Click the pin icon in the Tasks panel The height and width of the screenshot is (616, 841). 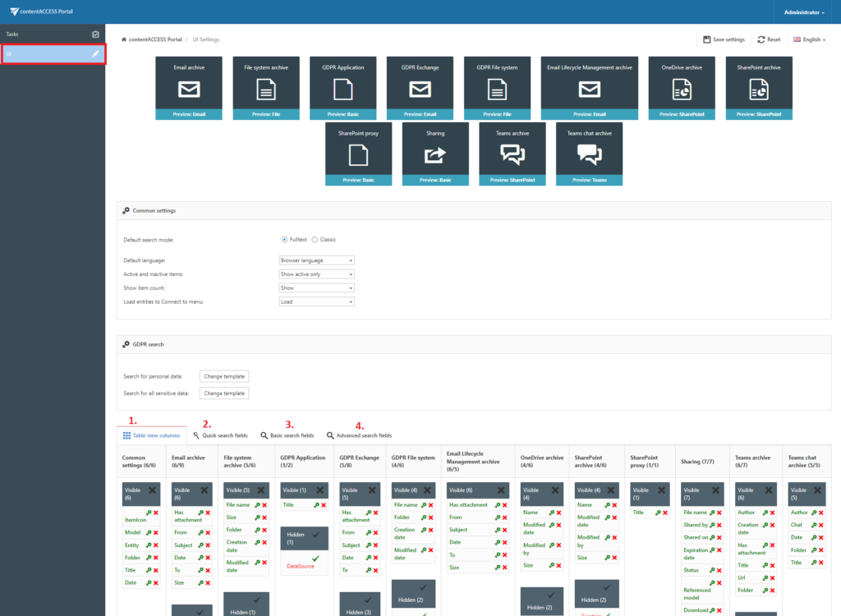96,34
